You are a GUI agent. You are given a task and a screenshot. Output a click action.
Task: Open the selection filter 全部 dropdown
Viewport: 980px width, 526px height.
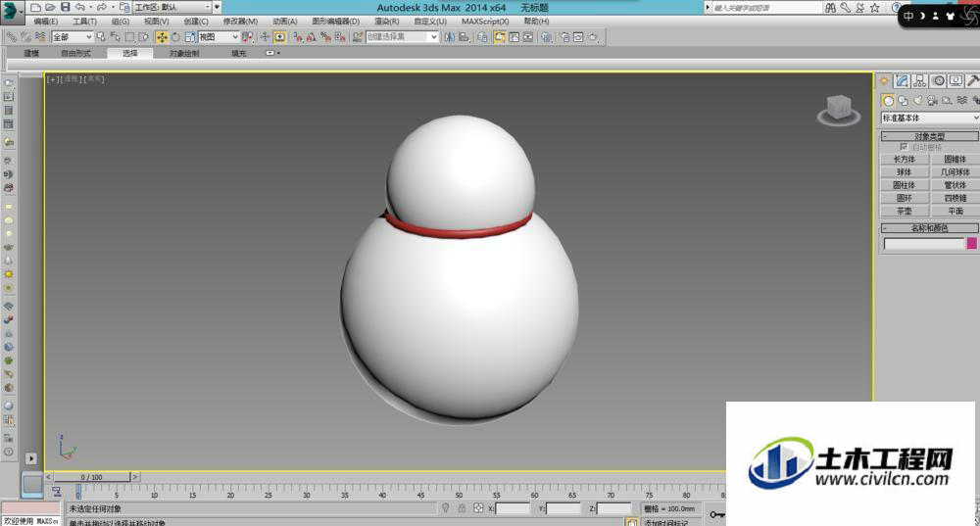tap(72, 37)
